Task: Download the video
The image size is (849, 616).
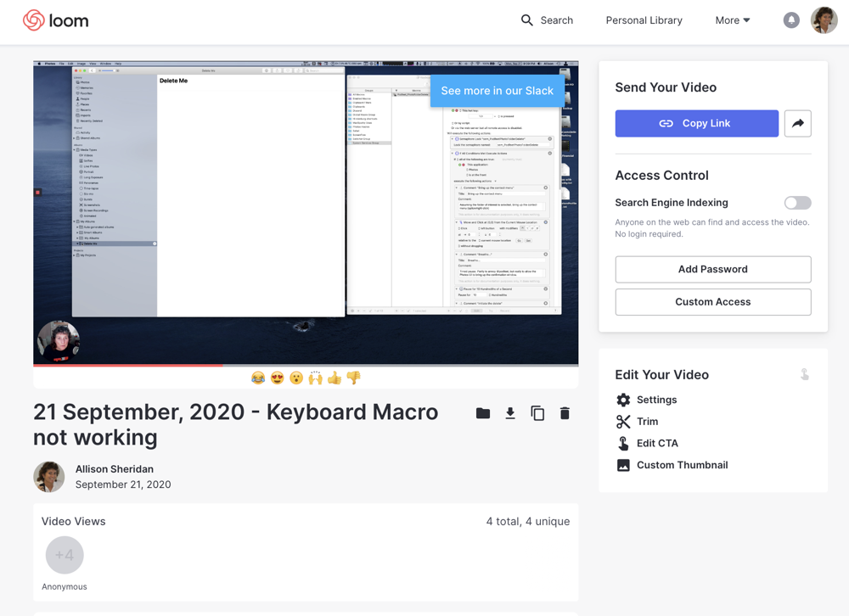Action: 510,413
